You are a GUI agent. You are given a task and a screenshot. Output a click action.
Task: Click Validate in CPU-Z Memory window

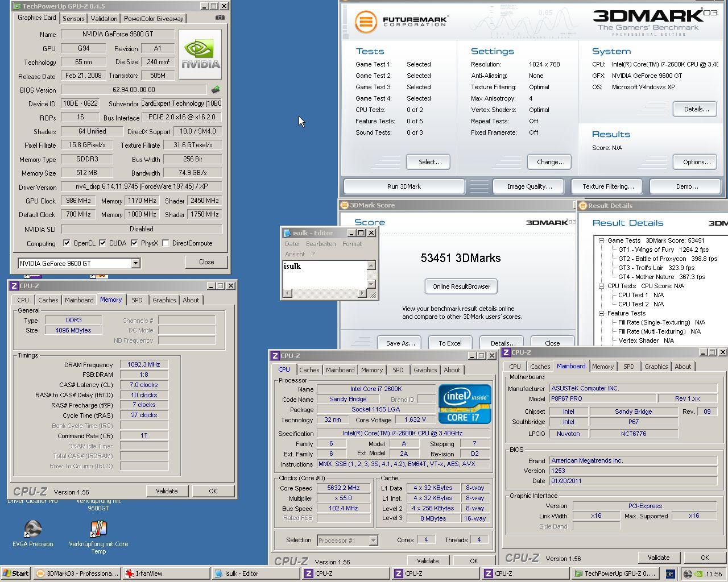(x=167, y=491)
